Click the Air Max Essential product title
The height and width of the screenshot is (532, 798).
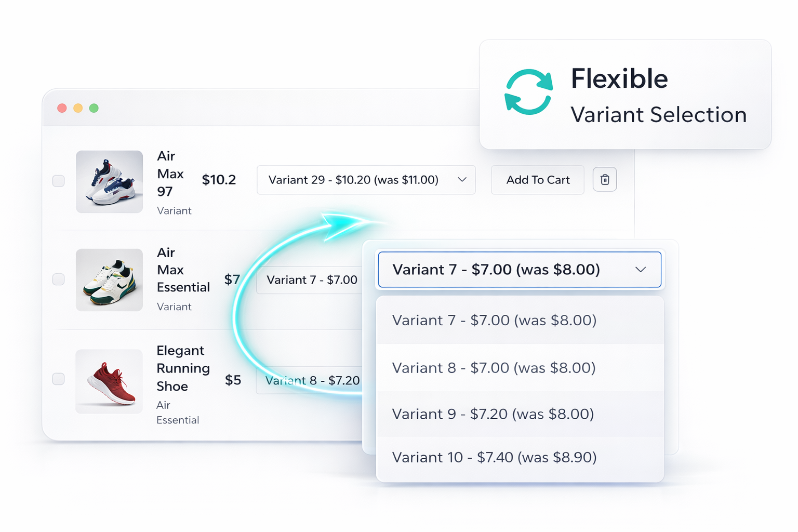pos(183,270)
